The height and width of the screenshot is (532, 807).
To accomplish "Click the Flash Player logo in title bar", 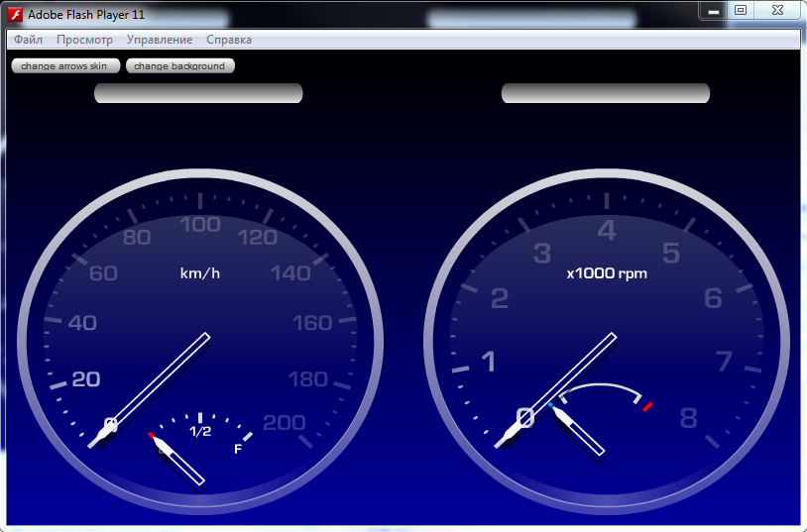I will [15, 15].
